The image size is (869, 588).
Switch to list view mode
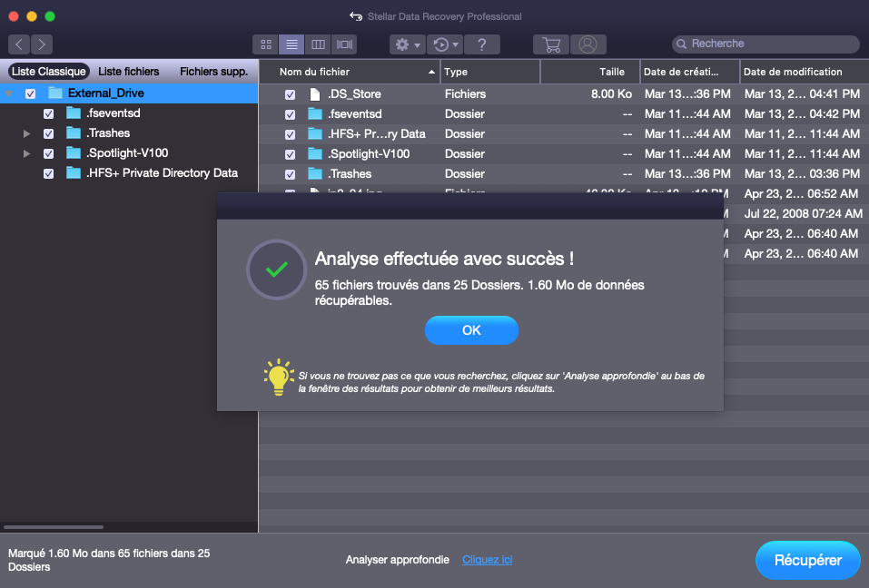tap(291, 44)
